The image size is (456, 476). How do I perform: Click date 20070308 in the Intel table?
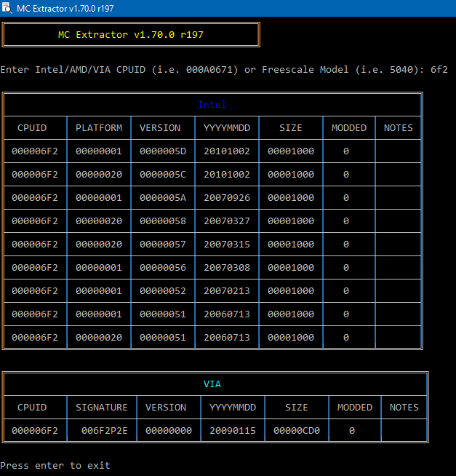pos(227,267)
